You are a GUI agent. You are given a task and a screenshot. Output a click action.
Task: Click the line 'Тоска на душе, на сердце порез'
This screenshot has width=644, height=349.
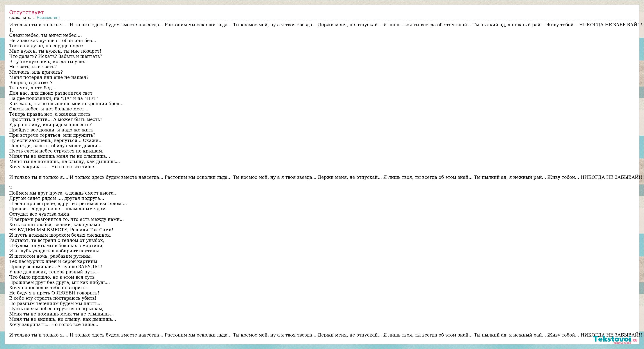click(46, 46)
